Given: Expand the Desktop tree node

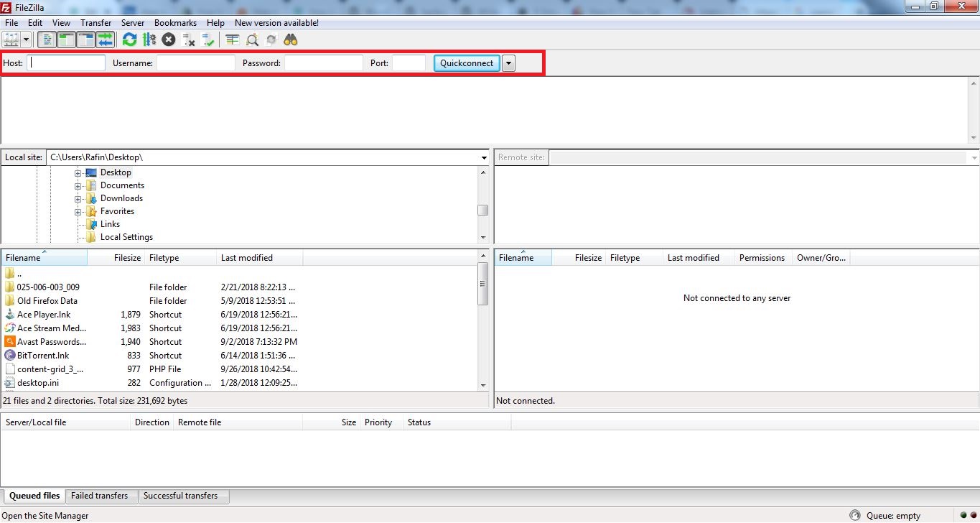Looking at the screenshot, I should (x=78, y=172).
